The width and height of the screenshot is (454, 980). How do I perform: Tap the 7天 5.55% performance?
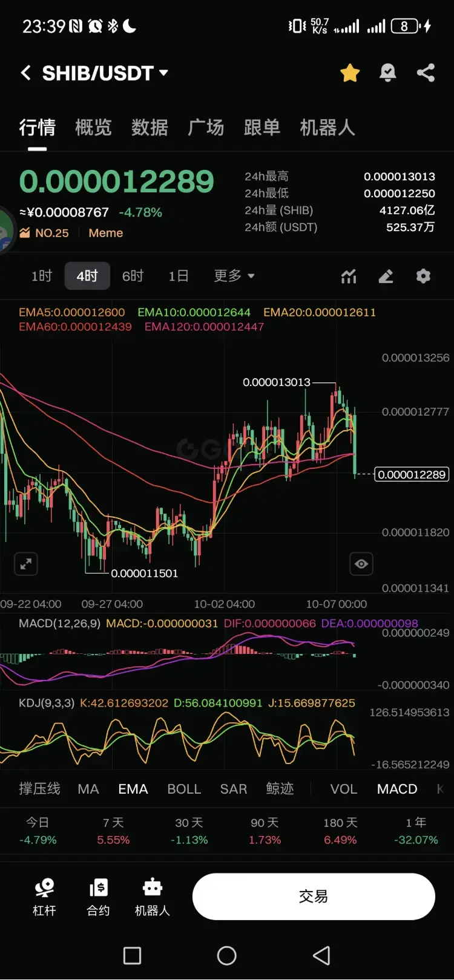113,831
